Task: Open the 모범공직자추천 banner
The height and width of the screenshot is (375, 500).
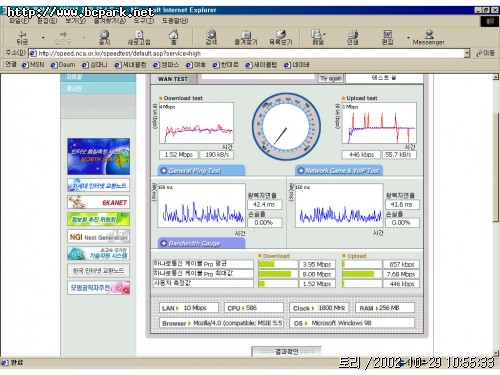Action: (x=98, y=288)
